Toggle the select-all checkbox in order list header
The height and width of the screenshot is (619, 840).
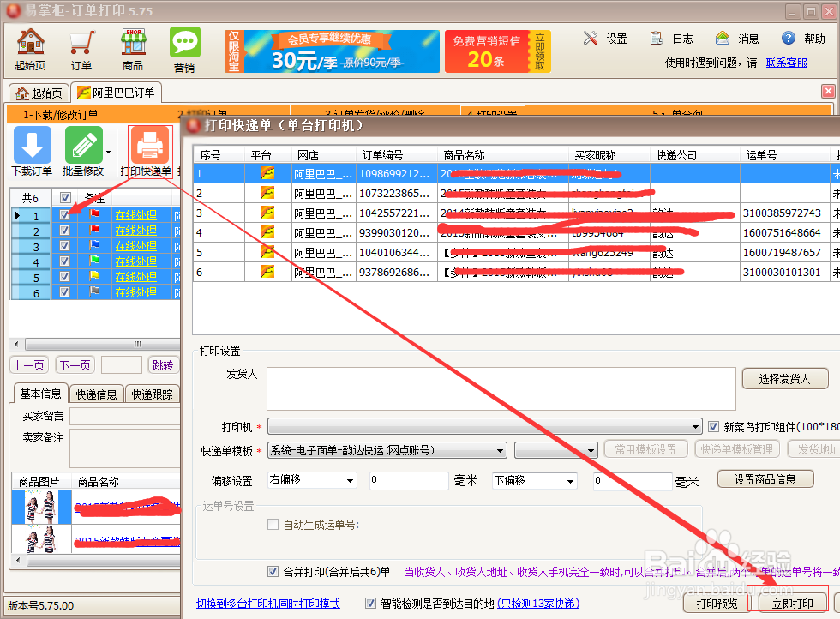click(x=65, y=198)
